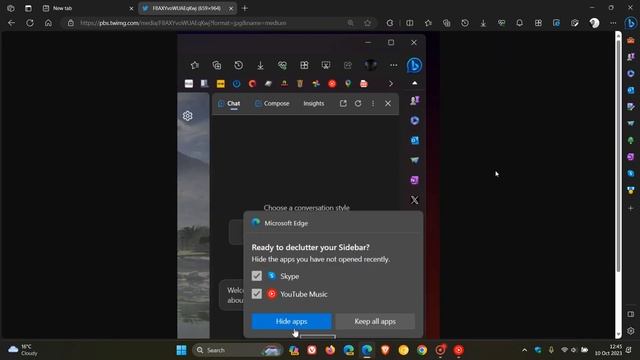
Task: Open Tools briefcase icon in outer sidebar
Action: pyautogui.click(x=631, y=40)
